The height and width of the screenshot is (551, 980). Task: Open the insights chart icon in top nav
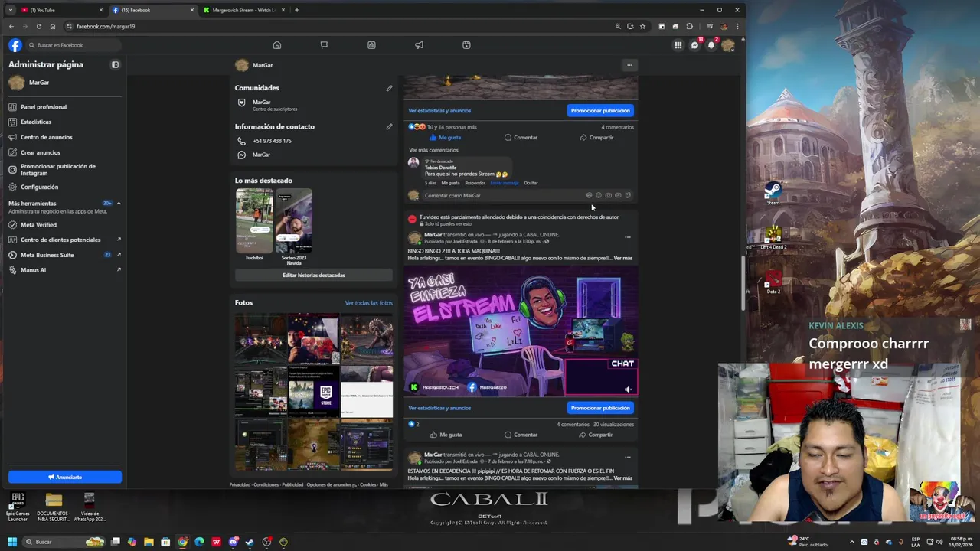click(371, 45)
